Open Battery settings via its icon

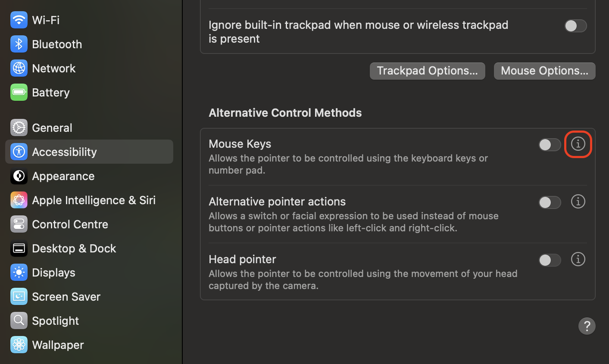coord(19,92)
